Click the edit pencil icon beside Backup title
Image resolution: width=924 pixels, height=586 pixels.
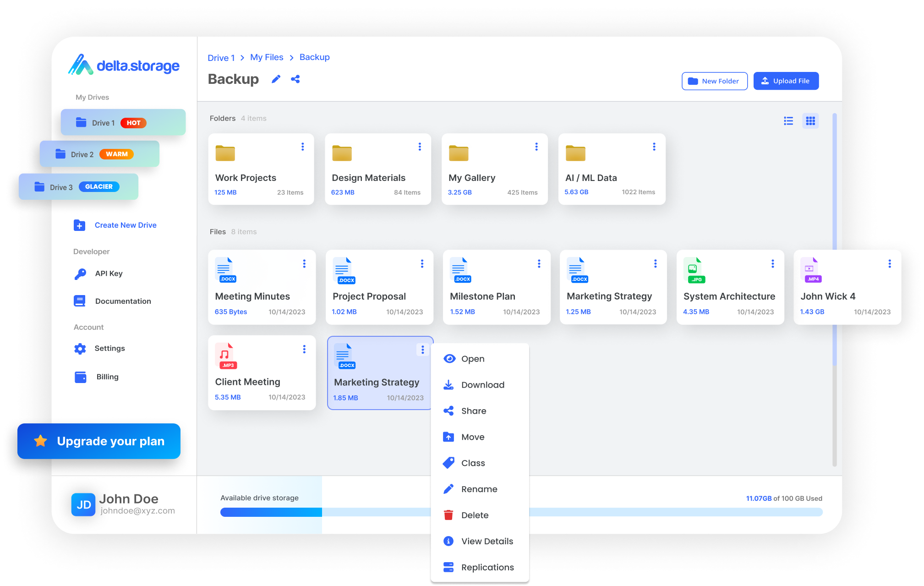276,79
